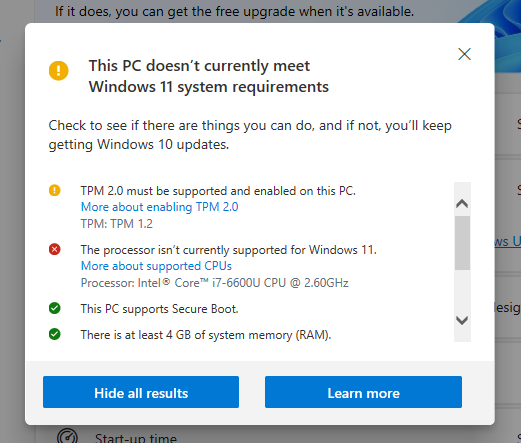This screenshot has height=443, width=521.
Task: Click Hide all results button
Action: click(x=141, y=392)
